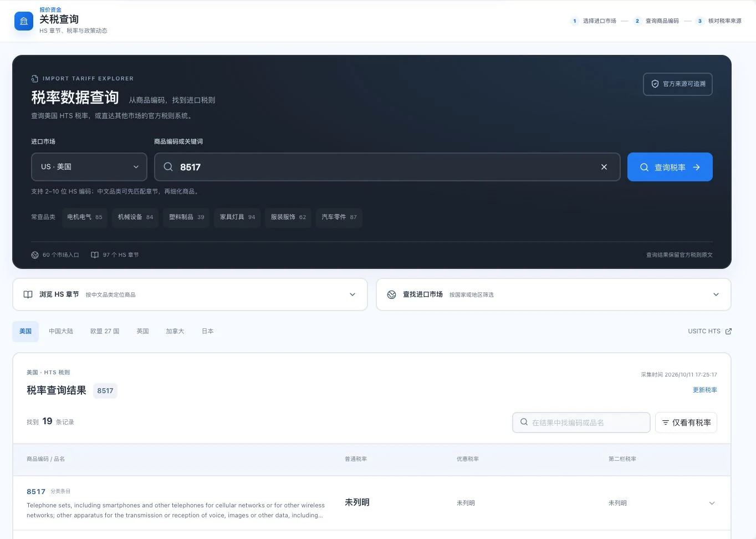This screenshot has width=756, height=539.
Task: Select the 电机电气 85 quick category chip
Action: coord(85,217)
